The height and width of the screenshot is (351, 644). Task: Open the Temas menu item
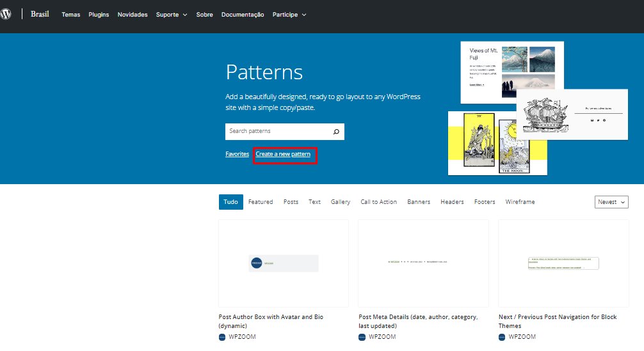tap(70, 14)
